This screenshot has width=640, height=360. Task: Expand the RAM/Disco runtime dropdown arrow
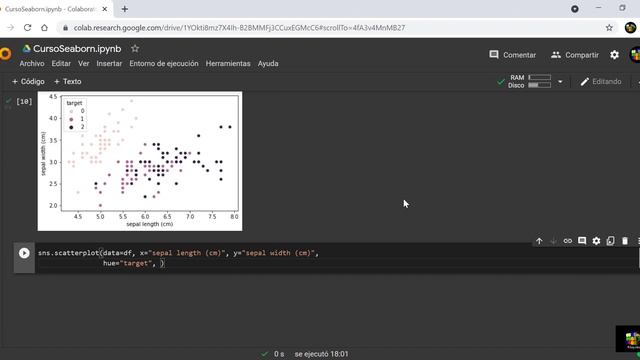coord(560,82)
